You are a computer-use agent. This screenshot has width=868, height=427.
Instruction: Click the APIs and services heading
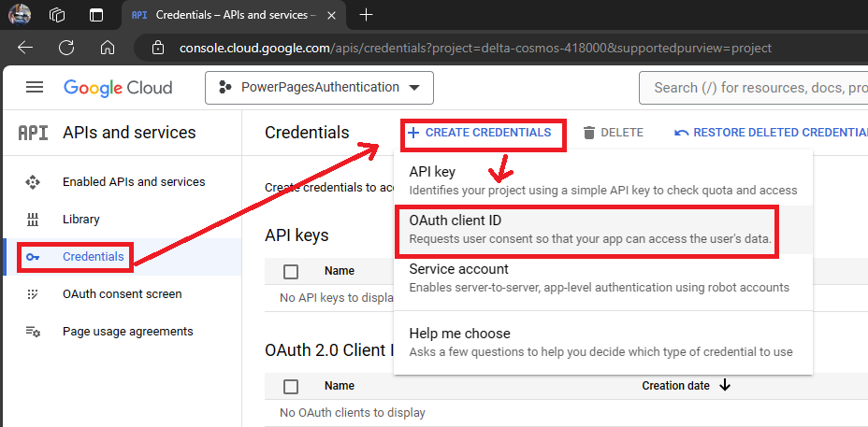pos(129,133)
